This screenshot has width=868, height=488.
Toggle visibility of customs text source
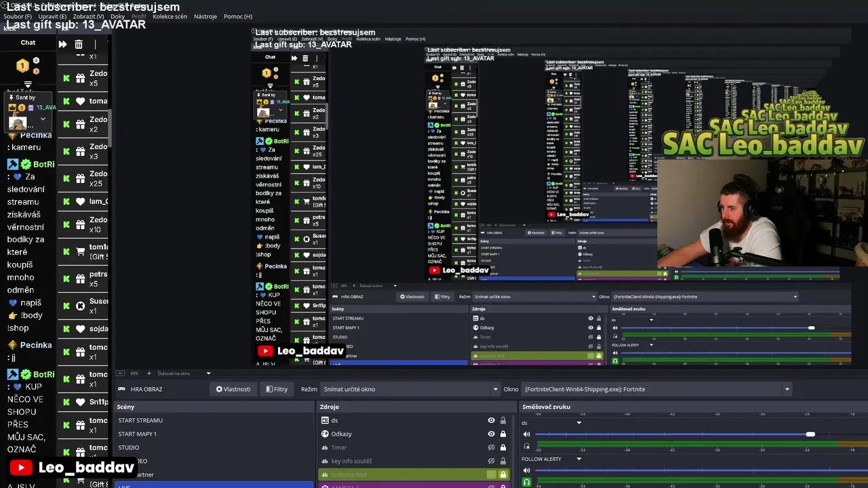491,474
